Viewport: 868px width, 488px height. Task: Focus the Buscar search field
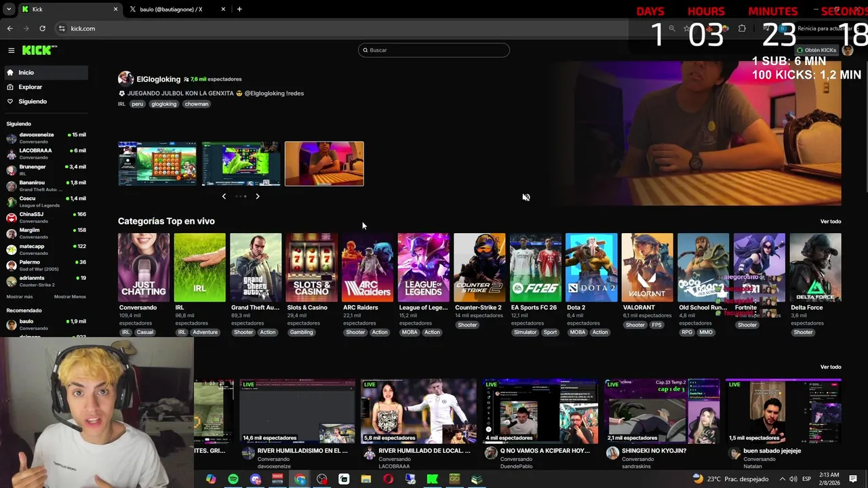(434, 50)
